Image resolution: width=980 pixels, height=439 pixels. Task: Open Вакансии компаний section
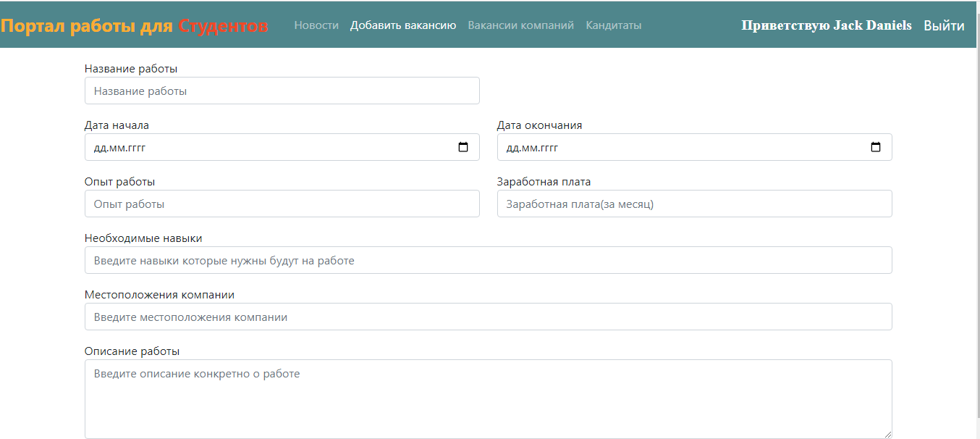pyautogui.click(x=521, y=25)
